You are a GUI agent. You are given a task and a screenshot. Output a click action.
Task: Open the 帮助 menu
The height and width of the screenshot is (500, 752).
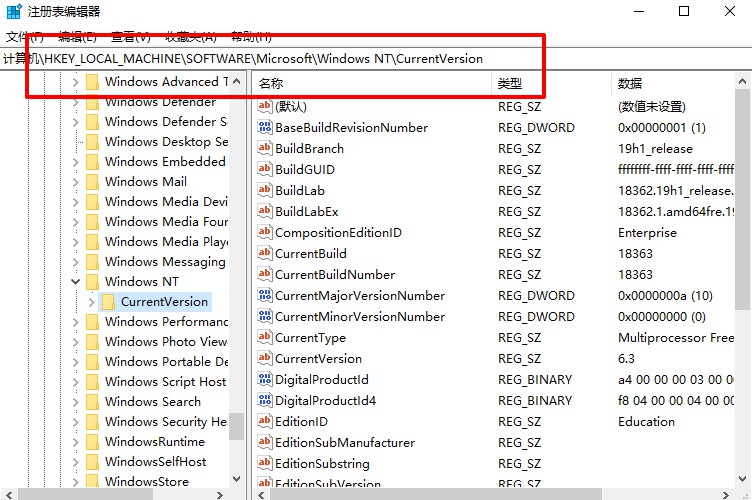(251, 36)
